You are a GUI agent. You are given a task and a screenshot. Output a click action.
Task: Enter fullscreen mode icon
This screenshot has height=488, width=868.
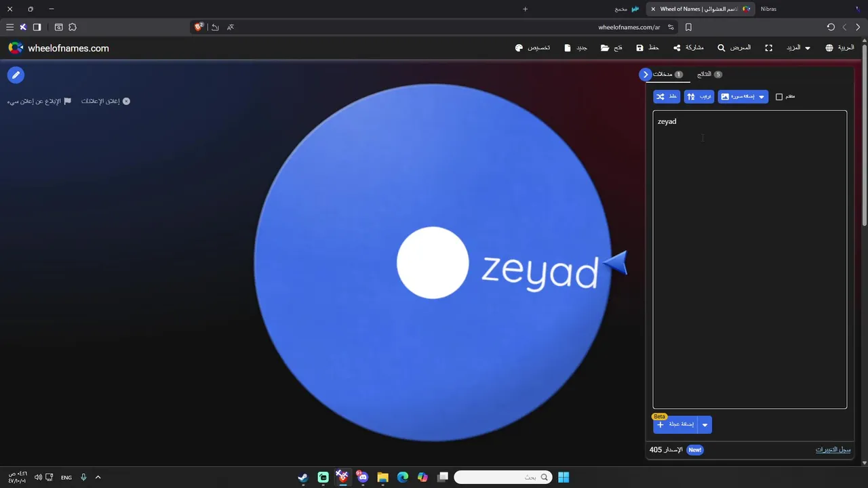pyautogui.click(x=768, y=48)
